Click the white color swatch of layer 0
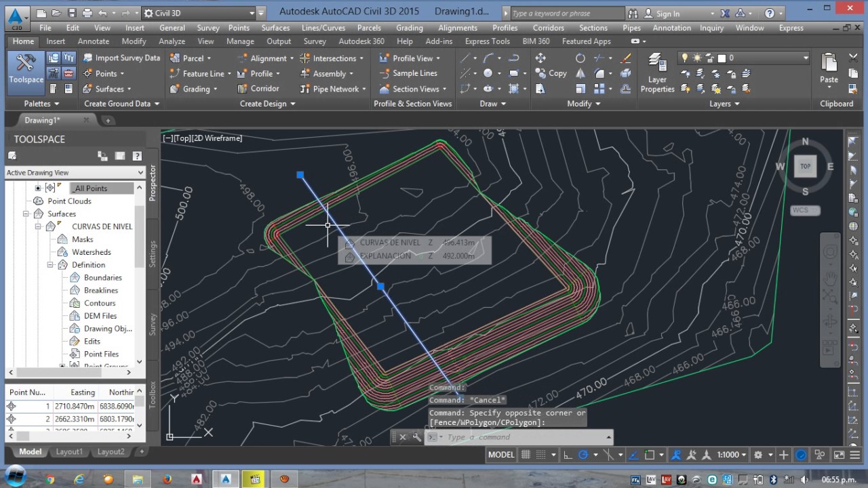 [x=722, y=58]
